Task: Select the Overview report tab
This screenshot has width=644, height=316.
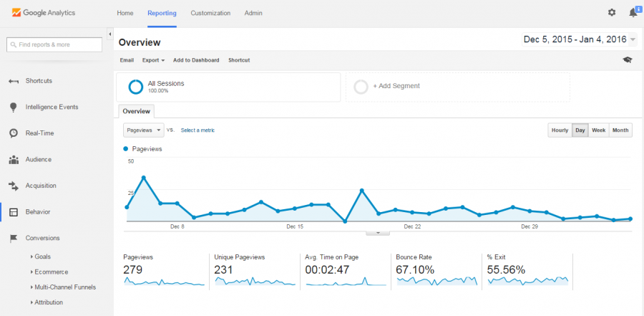Action: (x=137, y=111)
